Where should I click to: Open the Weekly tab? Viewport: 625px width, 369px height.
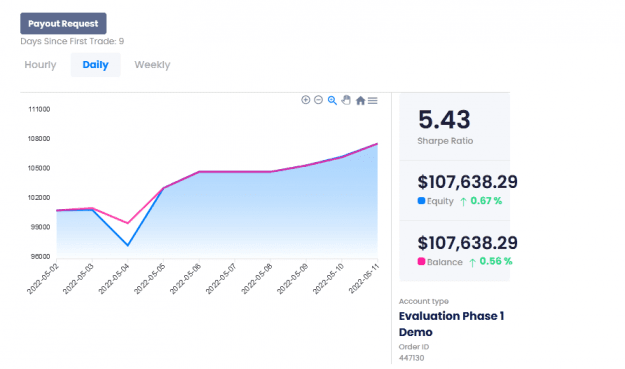coord(152,65)
